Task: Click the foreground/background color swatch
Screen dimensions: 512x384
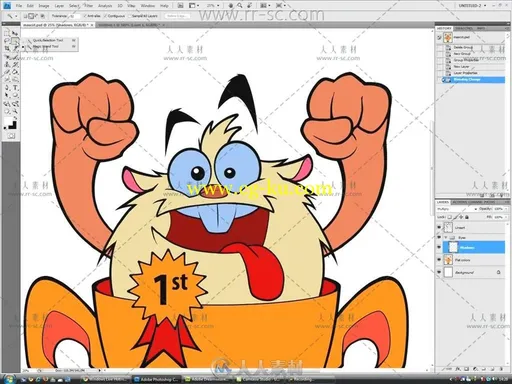Action: (x=10, y=124)
